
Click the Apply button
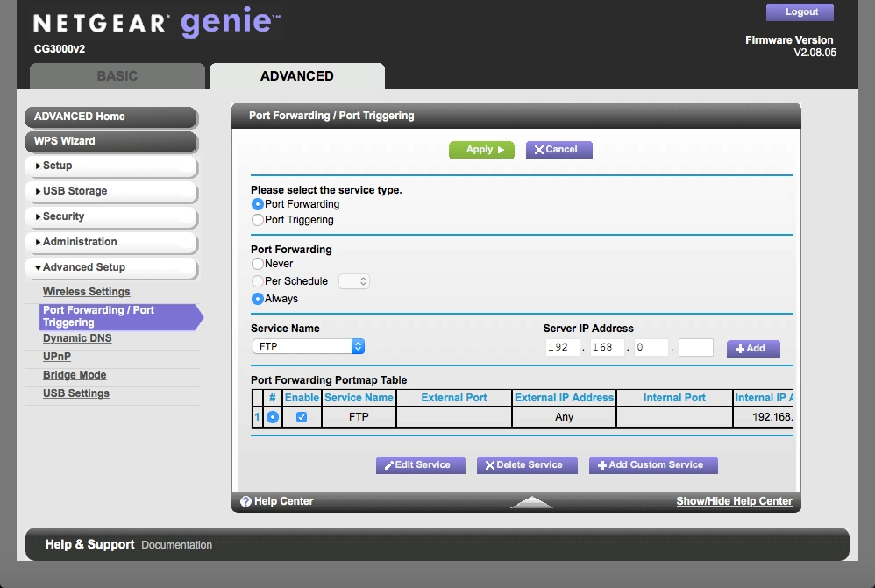(x=481, y=150)
